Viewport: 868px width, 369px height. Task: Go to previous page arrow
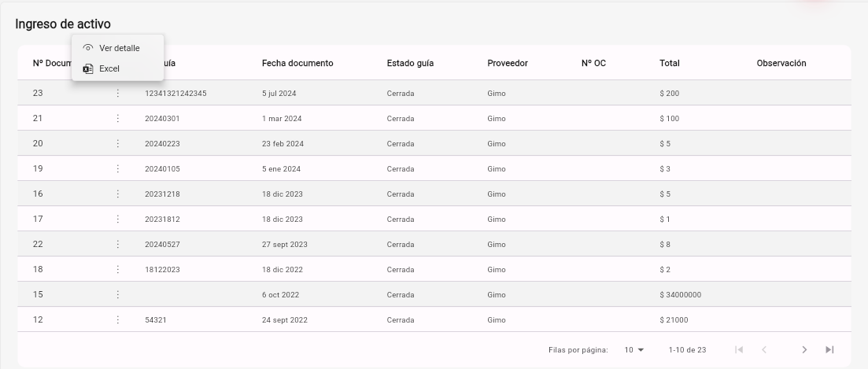click(x=764, y=349)
